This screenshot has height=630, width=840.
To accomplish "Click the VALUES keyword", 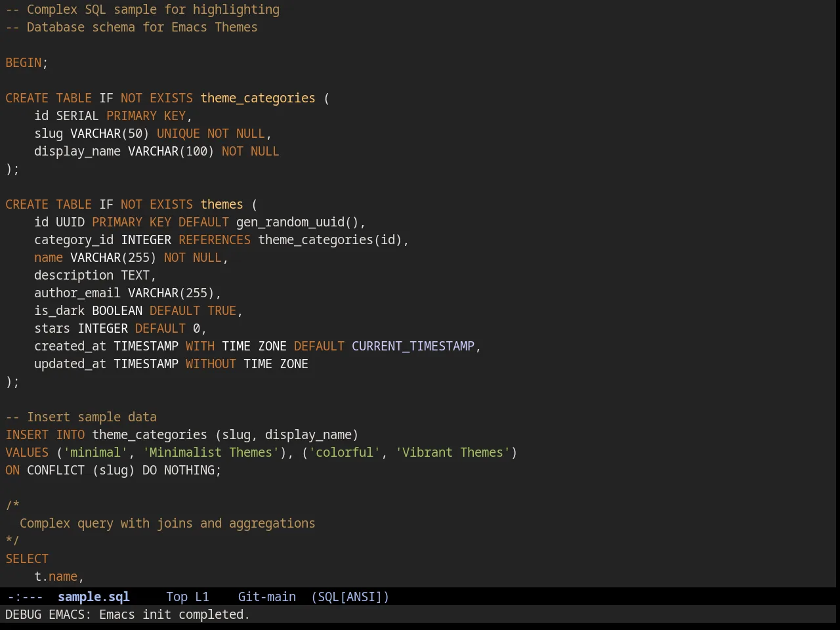I will tap(27, 452).
